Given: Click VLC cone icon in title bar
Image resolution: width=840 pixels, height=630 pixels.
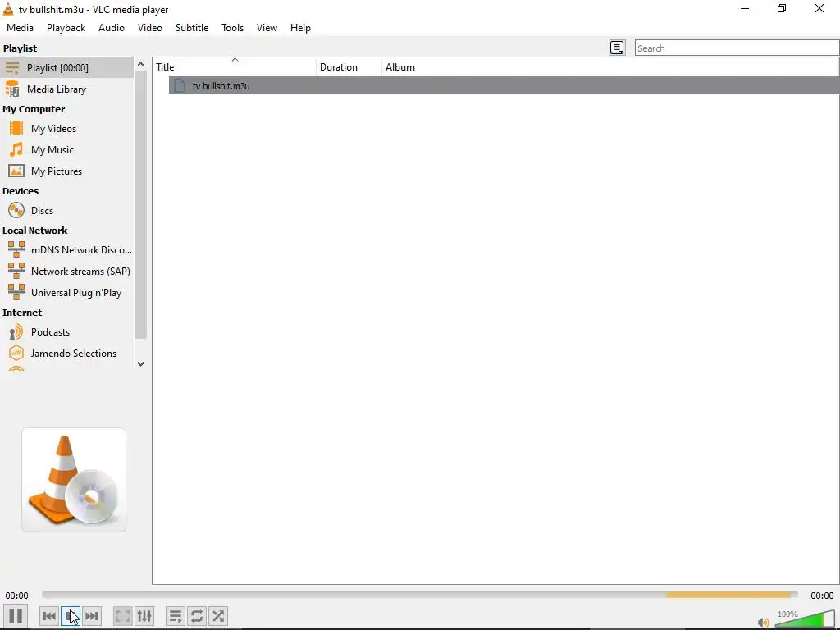Looking at the screenshot, I should [x=8, y=9].
